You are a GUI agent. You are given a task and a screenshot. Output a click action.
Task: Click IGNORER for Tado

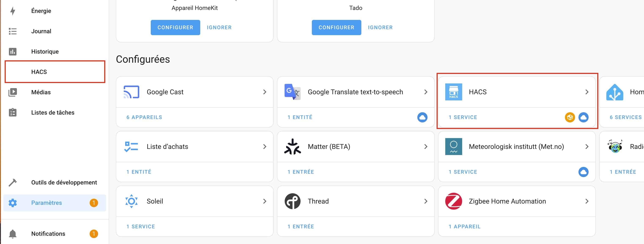click(380, 28)
